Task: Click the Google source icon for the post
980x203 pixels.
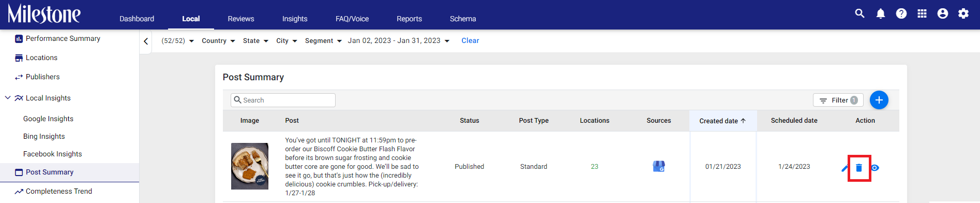Action: pyautogui.click(x=659, y=166)
